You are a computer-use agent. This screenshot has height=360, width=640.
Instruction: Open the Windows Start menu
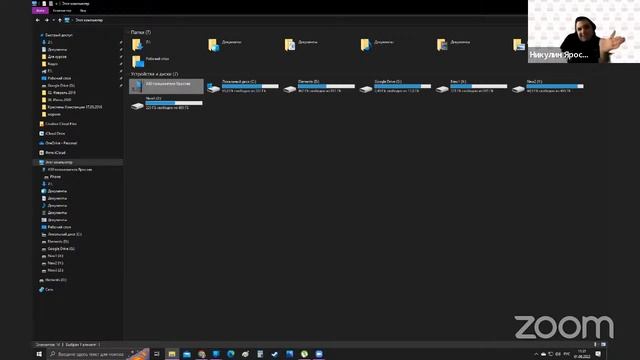pos(39,354)
